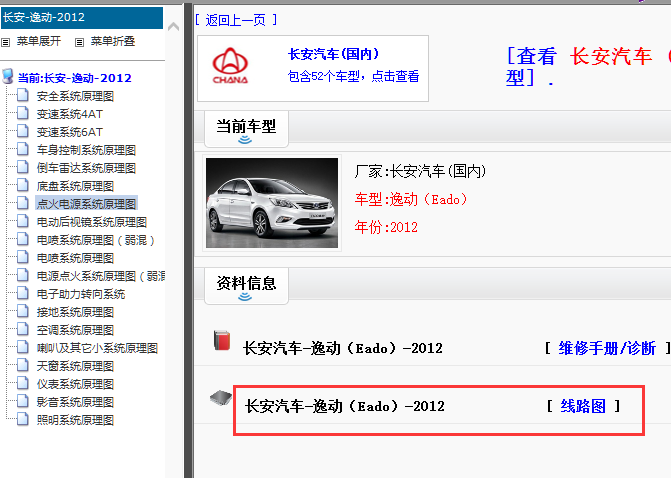Click the 厂家:长安汽车(国内) text
Image resolution: width=671 pixels, height=478 pixels.
(x=420, y=171)
